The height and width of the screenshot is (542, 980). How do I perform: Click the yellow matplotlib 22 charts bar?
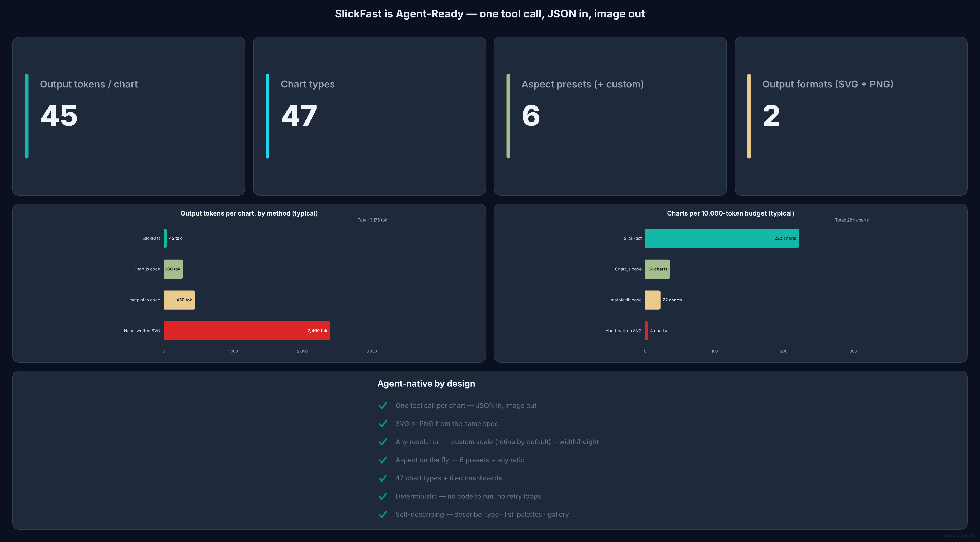coord(653,300)
